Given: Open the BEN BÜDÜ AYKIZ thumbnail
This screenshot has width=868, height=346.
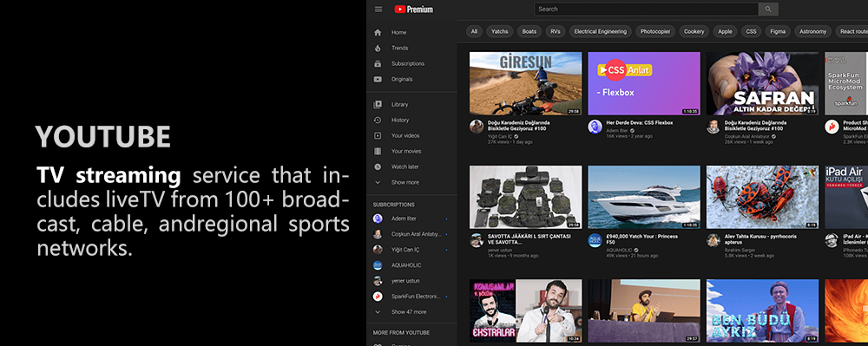Looking at the screenshot, I should coord(762,310).
